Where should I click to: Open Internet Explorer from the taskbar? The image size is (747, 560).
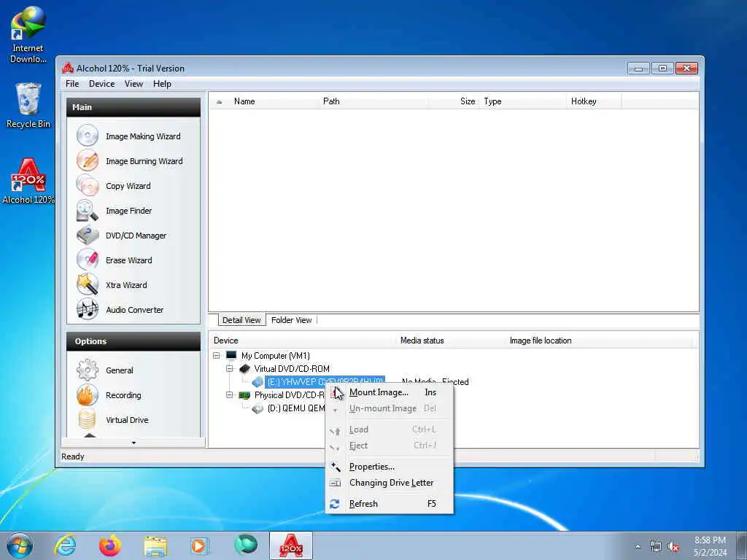65,545
